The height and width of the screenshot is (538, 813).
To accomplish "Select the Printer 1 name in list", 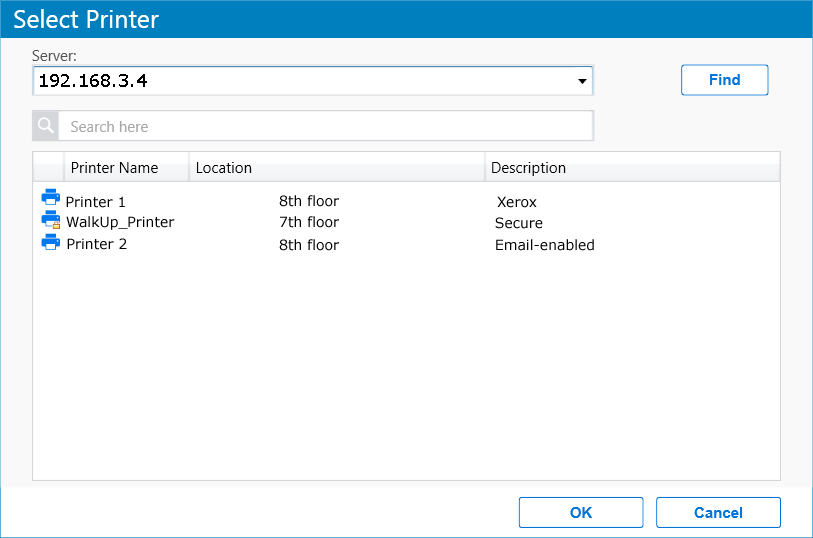I will coord(96,202).
